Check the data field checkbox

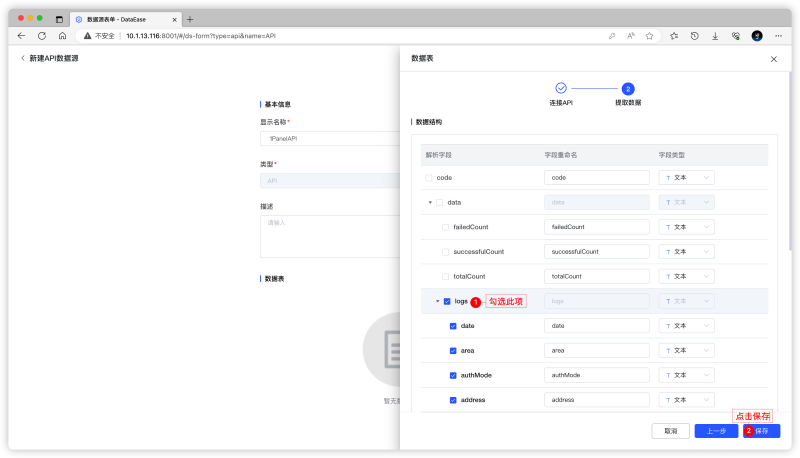tap(439, 202)
